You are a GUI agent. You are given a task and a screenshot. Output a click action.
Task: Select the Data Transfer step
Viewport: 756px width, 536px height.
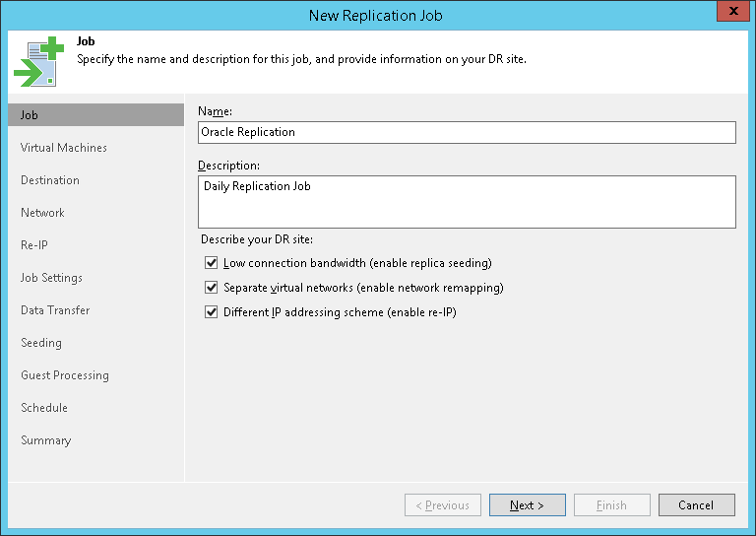pos(55,310)
